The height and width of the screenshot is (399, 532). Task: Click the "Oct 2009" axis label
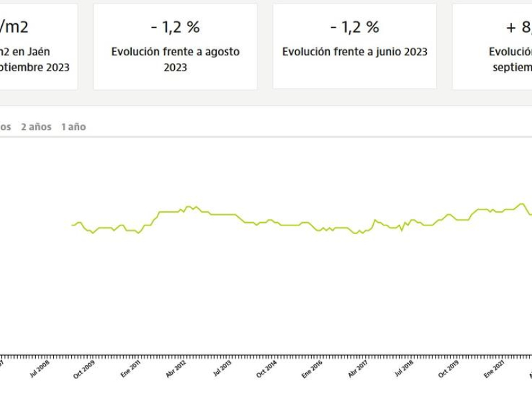point(84,369)
